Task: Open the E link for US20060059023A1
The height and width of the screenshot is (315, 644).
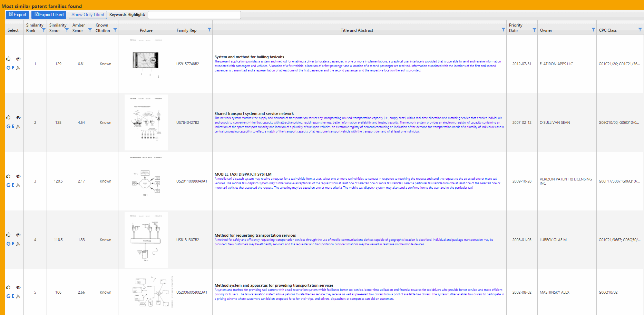Action: point(13,296)
